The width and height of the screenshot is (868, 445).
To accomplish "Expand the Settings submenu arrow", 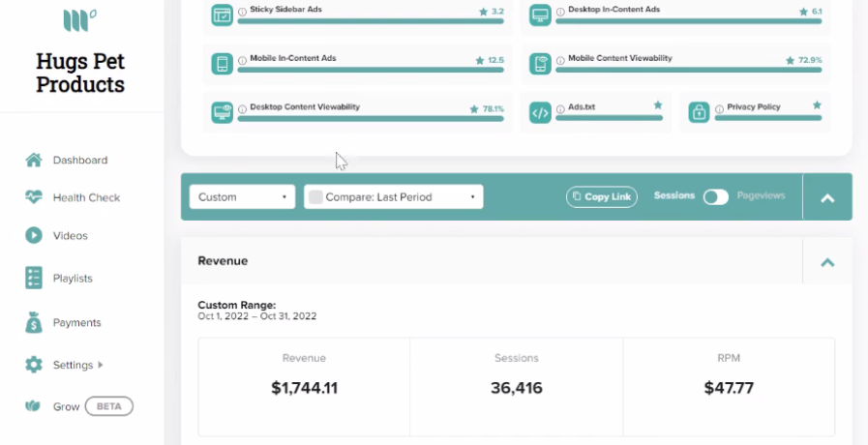I will [x=101, y=365].
